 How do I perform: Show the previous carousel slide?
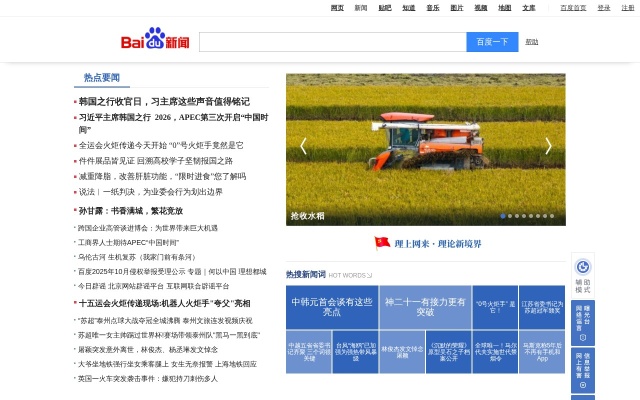click(x=304, y=146)
